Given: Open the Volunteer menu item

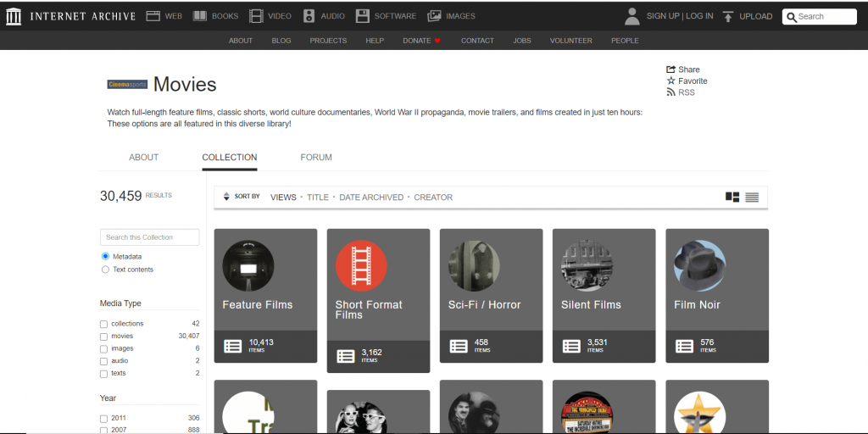Looking at the screenshot, I should click(570, 41).
